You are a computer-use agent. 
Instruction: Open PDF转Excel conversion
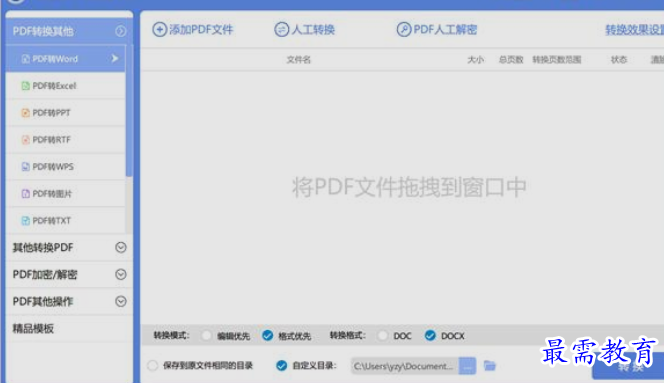[x=66, y=86]
